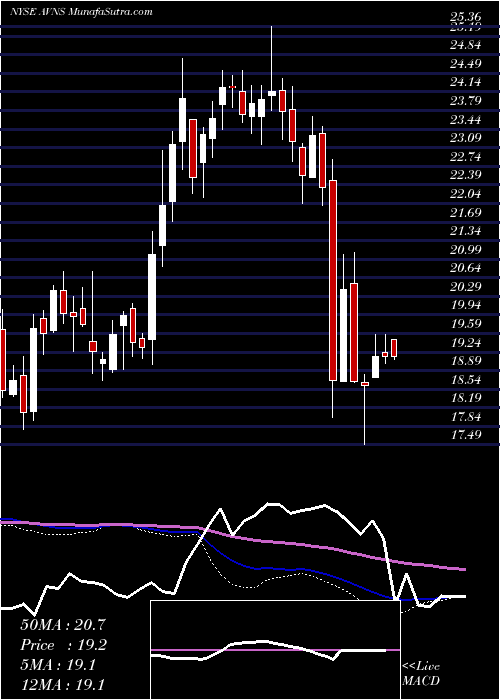Click the 12MA : 19.1 readout
This screenshot has width=500, height=700.
pos(62,685)
